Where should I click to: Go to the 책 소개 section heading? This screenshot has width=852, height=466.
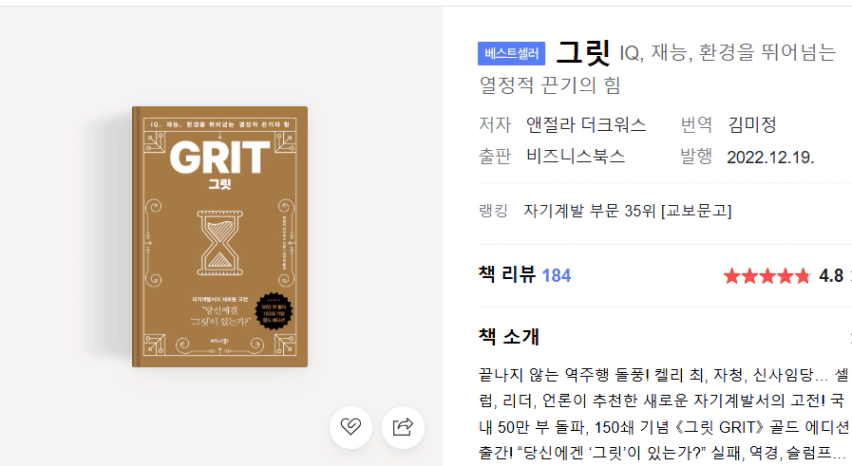(509, 337)
